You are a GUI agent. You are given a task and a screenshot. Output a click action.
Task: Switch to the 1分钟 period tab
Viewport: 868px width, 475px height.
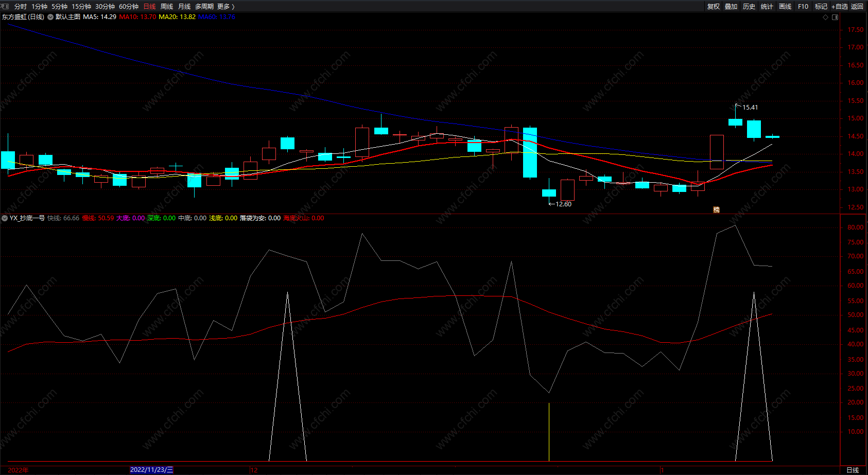39,7
